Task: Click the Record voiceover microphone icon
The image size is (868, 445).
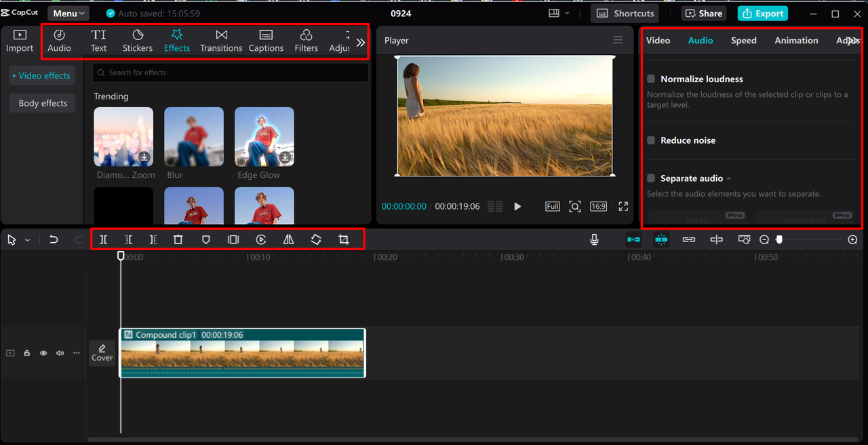Action: [594, 239]
